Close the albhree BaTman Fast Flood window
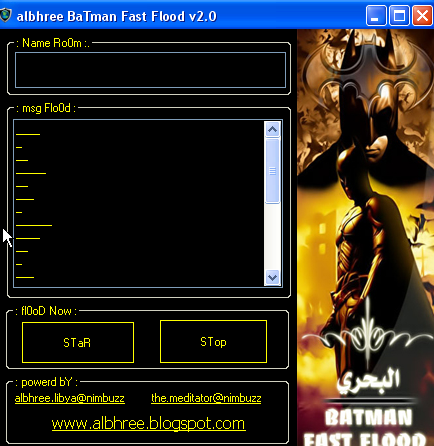The image size is (434, 446). tap(422, 16)
